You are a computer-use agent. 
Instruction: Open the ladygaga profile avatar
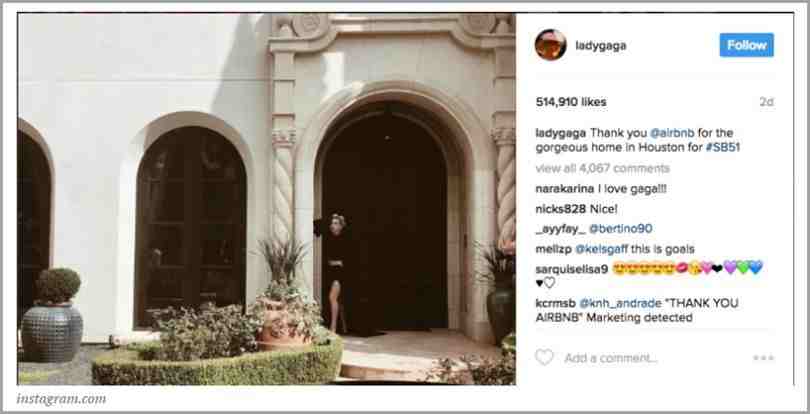[x=550, y=45]
